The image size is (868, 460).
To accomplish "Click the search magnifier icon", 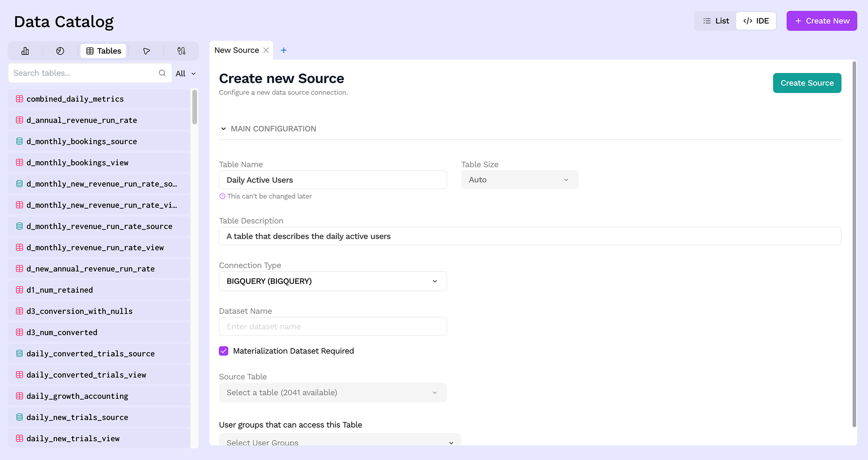I will tap(162, 73).
